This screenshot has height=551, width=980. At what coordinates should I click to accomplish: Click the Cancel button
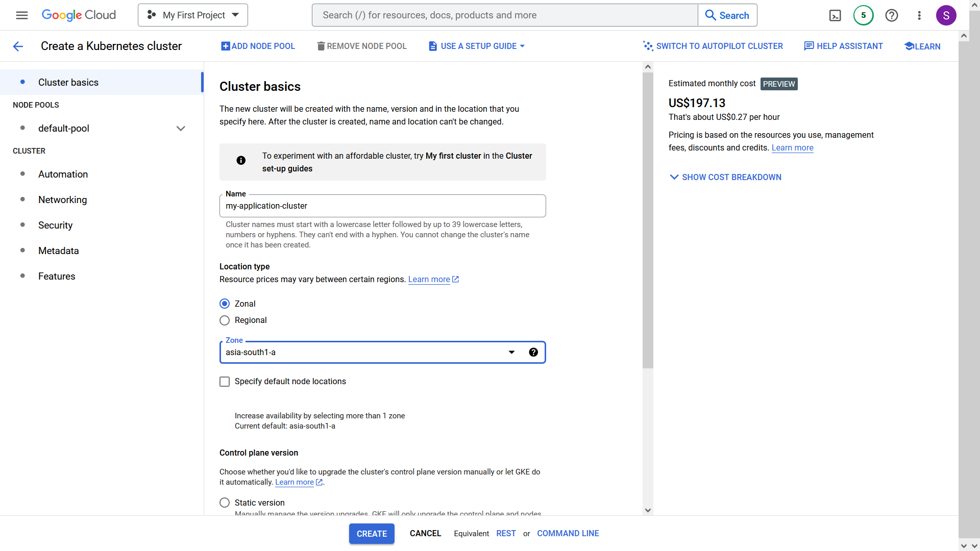425,533
